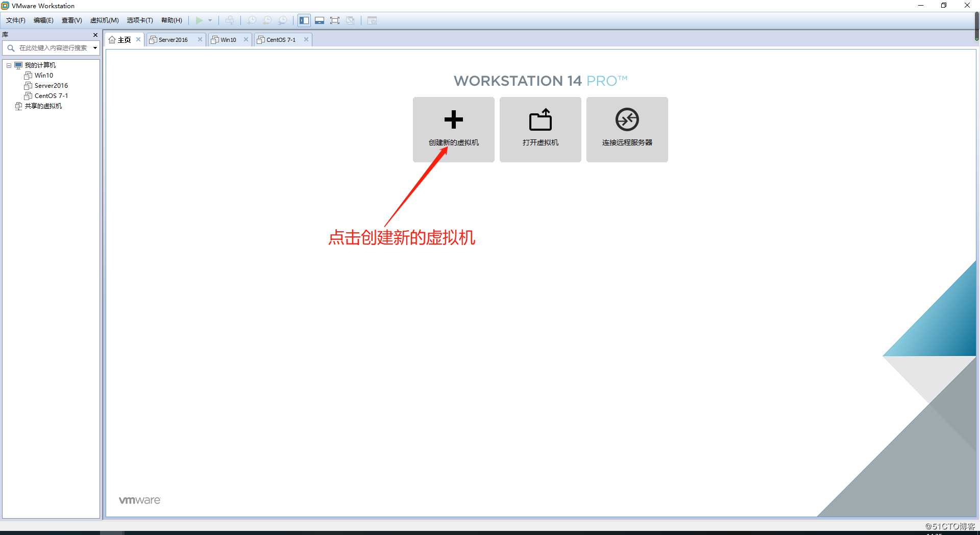Click the vertical scrollbar at top right
The width and height of the screenshot is (980, 535).
976,26
